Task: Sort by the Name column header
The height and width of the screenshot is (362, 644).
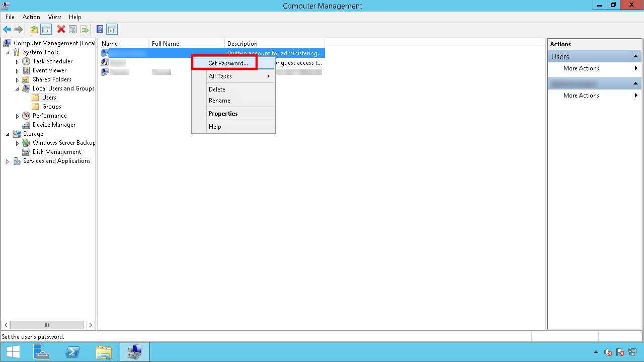Action: tap(123, 44)
